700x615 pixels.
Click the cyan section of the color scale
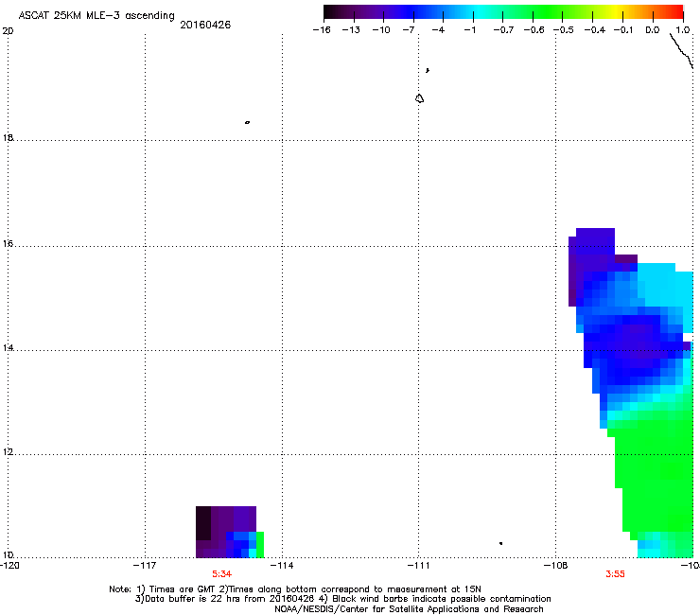(476, 12)
